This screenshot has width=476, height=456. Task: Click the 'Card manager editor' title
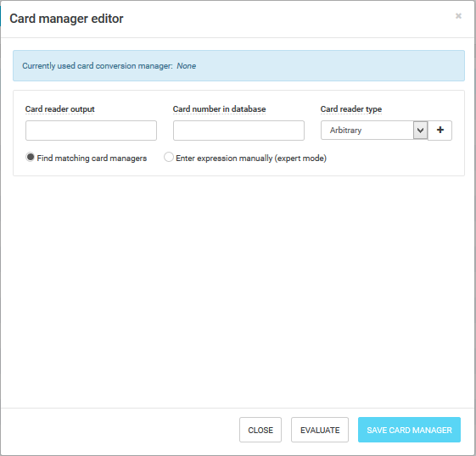point(66,19)
